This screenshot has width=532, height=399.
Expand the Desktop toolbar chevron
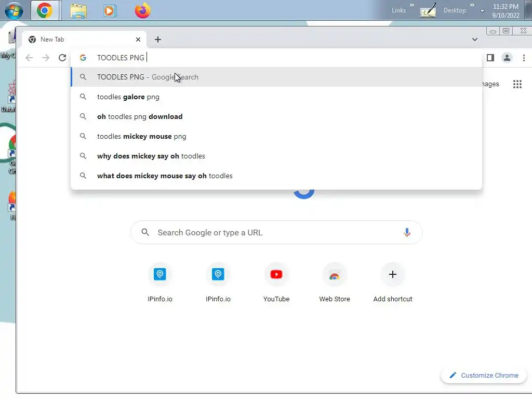472,5
